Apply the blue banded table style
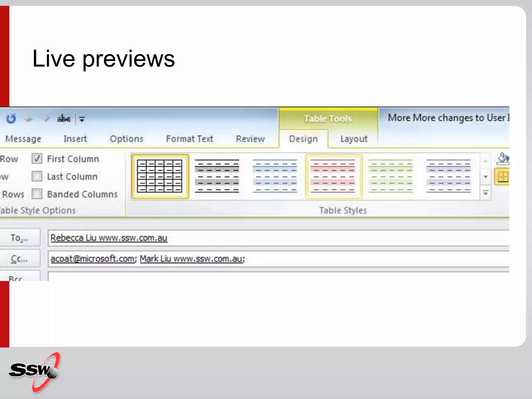 pyautogui.click(x=275, y=176)
